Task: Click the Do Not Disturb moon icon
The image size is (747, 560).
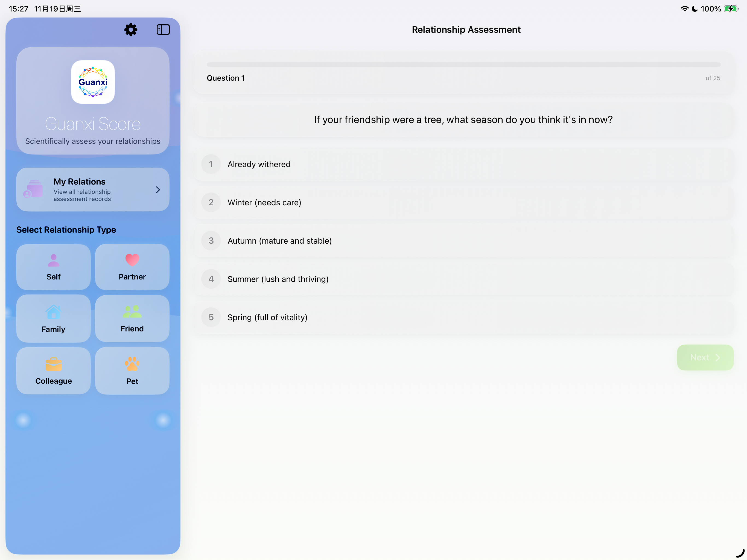Action: pyautogui.click(x=694, y=9)
